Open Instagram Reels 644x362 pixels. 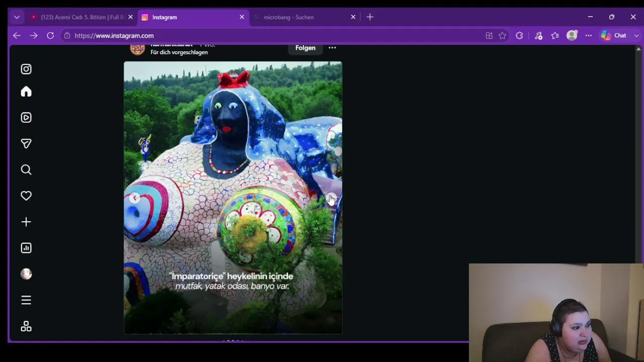(26, 118)
